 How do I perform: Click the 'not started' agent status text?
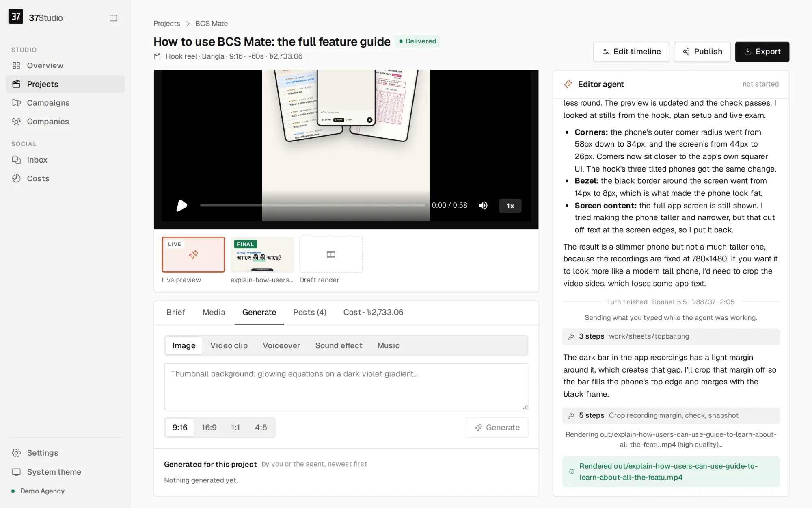[x=760, y=84]
